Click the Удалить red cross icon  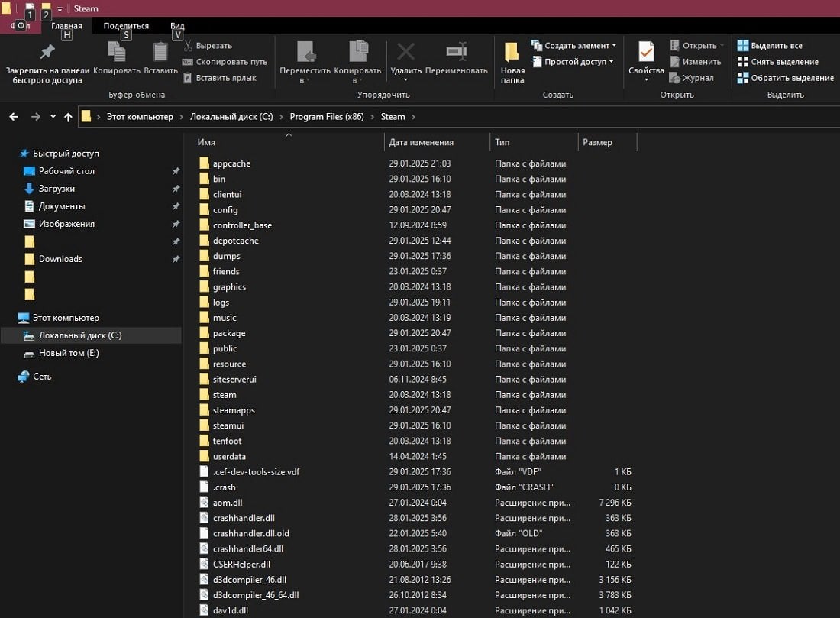405,52
